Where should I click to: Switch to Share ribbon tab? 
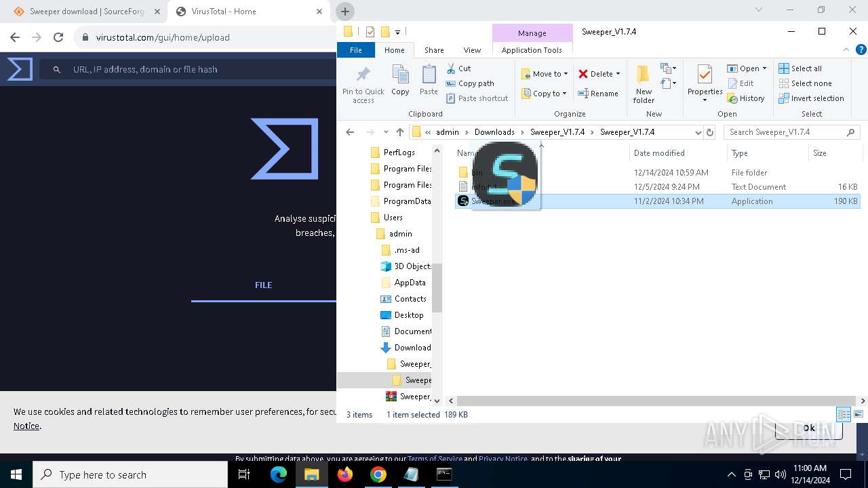434,50
